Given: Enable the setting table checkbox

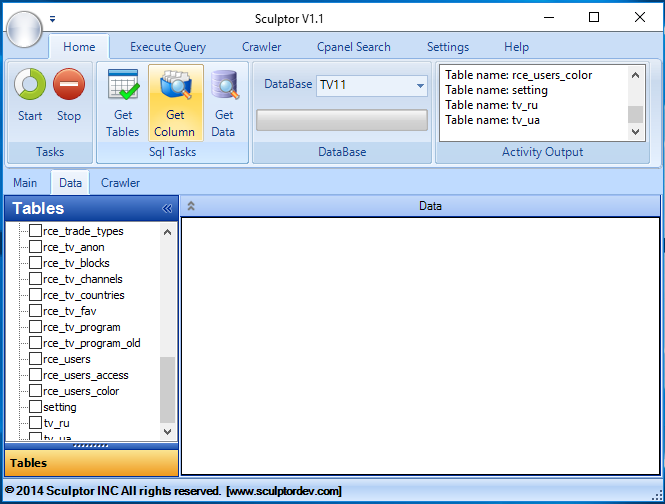Looking at the screenshot, I should tap(35, 407).
